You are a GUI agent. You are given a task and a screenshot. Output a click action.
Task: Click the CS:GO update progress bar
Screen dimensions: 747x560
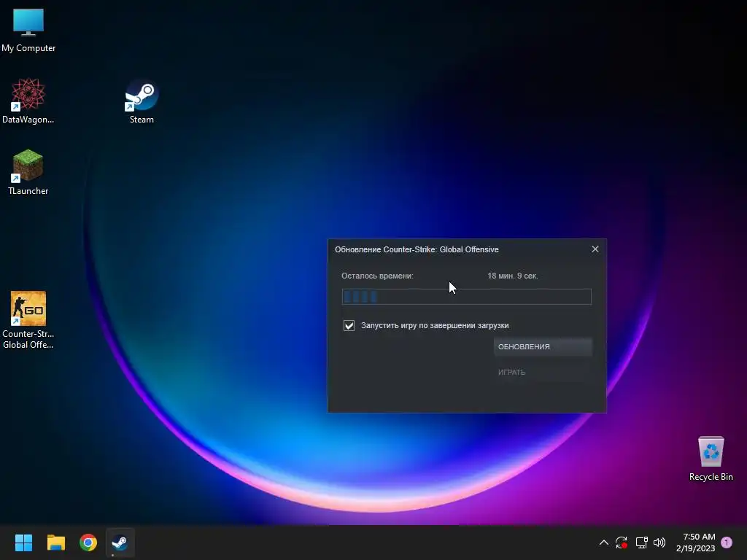point(466,297)
